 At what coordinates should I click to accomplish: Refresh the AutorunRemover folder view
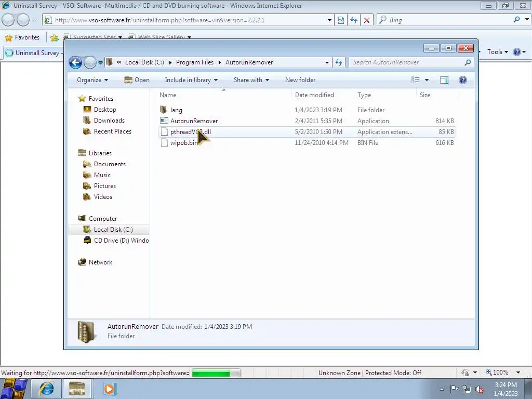[x=339, y=62]
